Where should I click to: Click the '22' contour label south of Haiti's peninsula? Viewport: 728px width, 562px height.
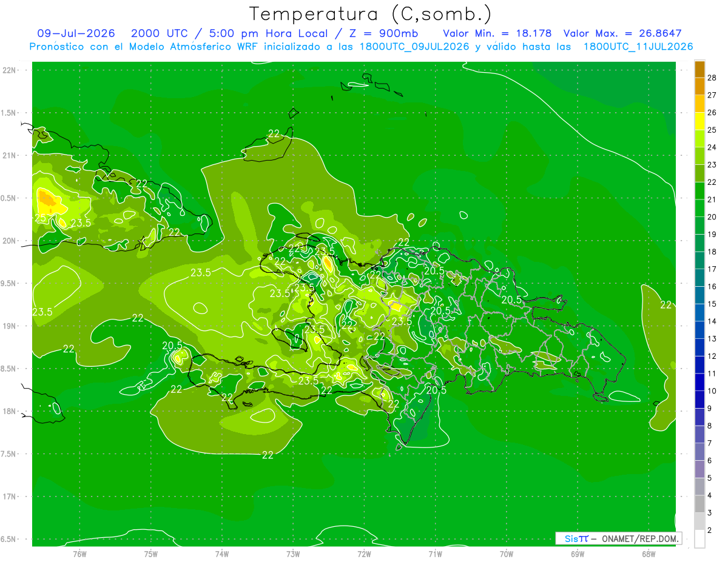click(268, 455)
